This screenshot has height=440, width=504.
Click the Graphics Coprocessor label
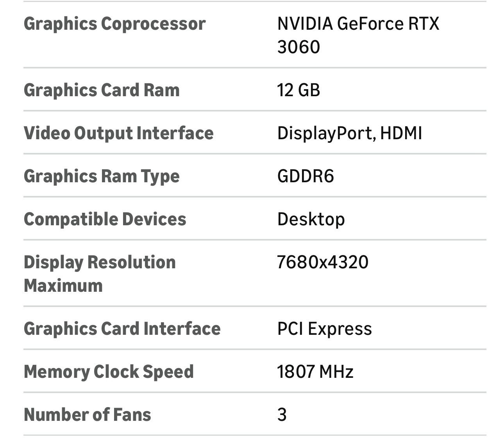(x=114, y=24)
